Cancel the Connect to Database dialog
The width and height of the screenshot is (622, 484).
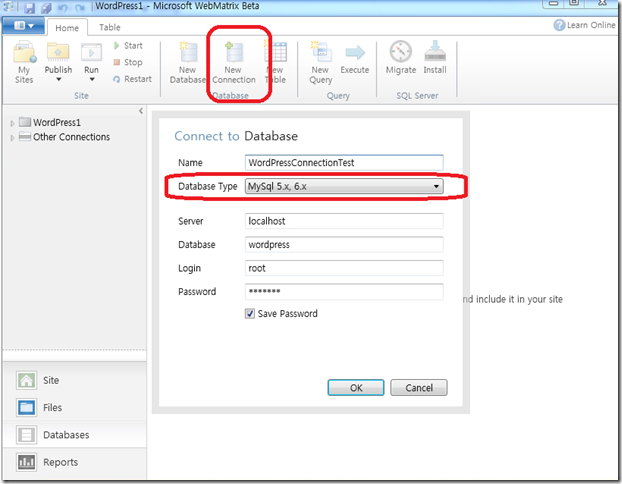[419, 388]
